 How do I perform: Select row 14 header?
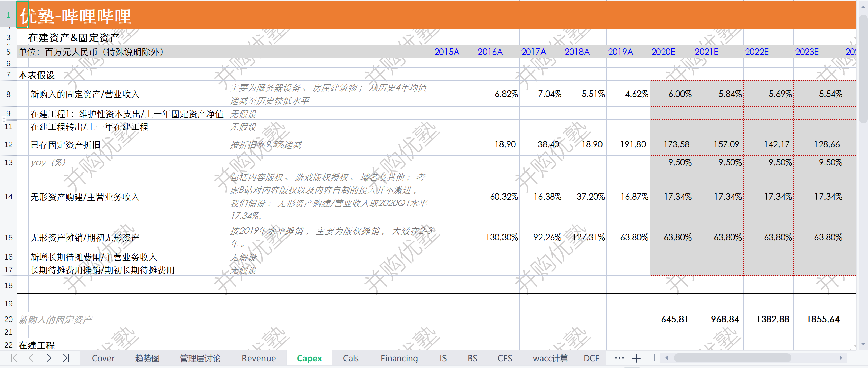[8, 197]
